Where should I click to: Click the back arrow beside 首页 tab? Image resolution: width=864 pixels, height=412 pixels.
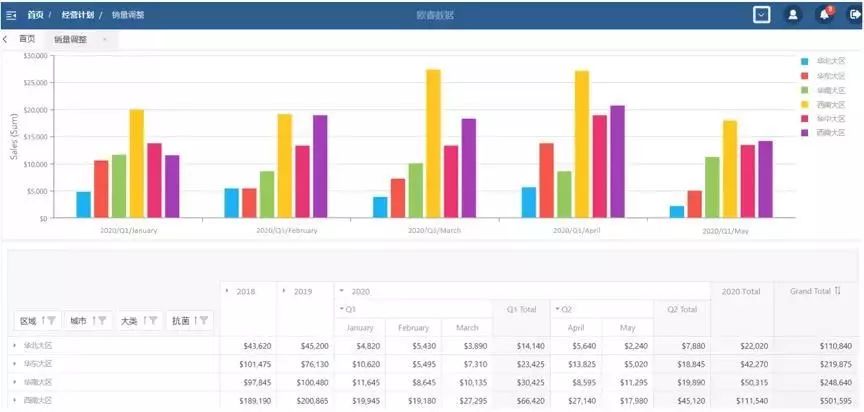(5, 39)
